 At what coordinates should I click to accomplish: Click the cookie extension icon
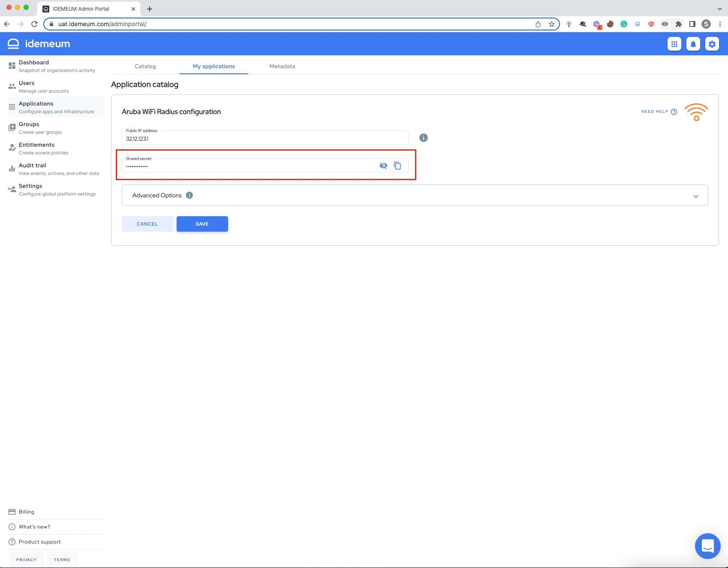click(x=610, y=24)
